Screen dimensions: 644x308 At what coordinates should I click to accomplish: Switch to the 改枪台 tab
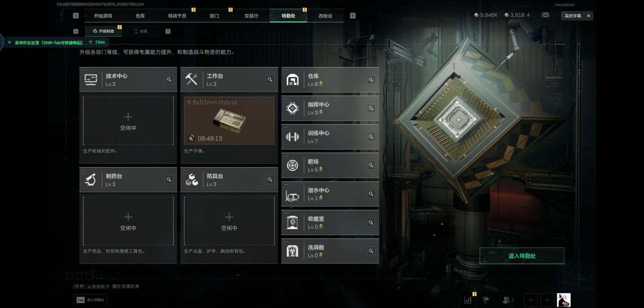[x=325, y=16]
